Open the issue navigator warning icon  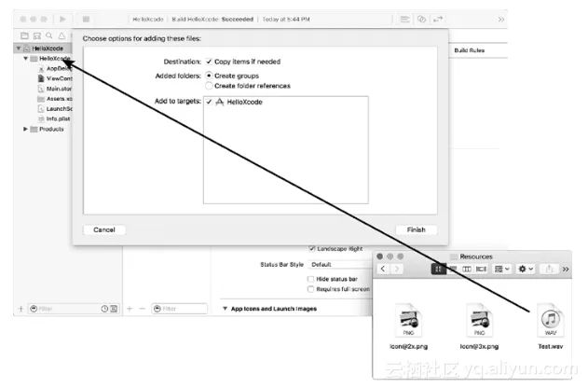(62, 35)
